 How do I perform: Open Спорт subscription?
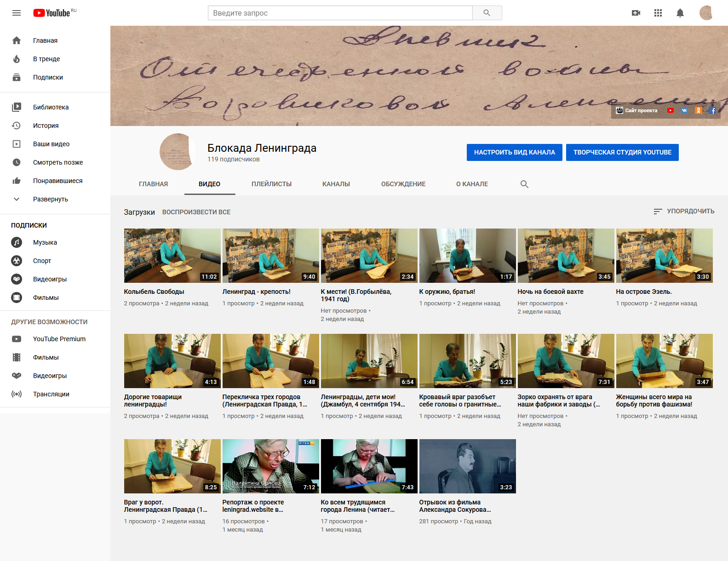coord(55,261)
